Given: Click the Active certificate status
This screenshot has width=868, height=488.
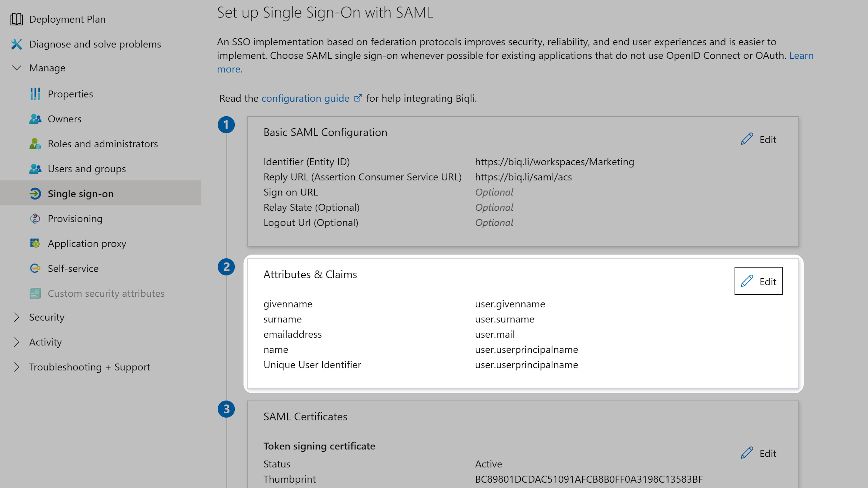Looking at the screenshot, I should (x=488, y=464).
